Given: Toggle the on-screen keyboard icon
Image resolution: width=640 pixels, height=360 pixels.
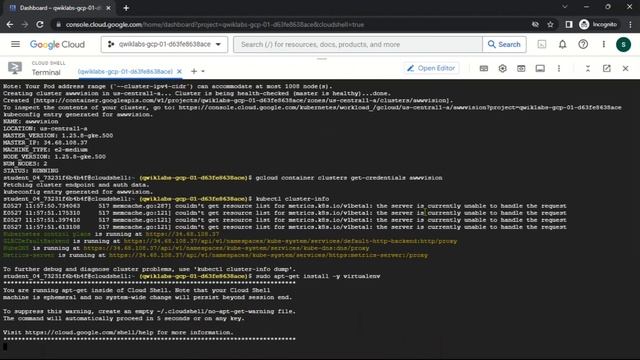Looking at the screenshot, I should point(484,69).
